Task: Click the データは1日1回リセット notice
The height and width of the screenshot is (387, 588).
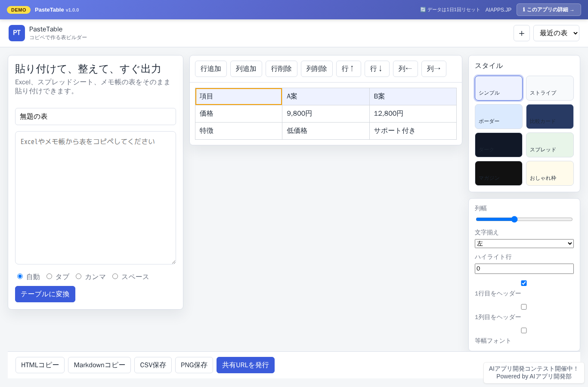Action: [450, 9]
